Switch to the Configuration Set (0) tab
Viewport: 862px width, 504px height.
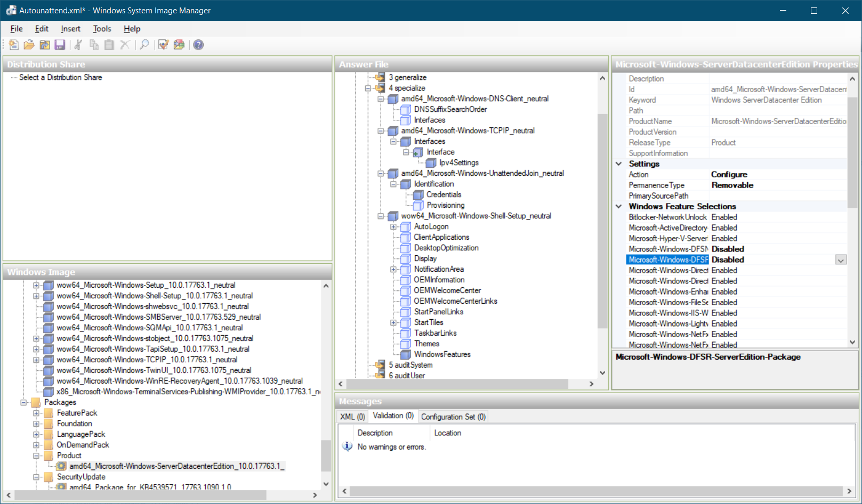tap(453, 417)
